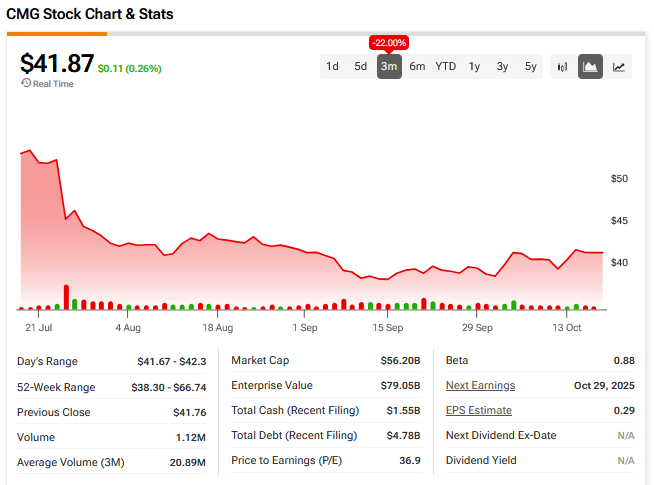Screen dimensions: 654x485
Task: Click the 15 Sep date marker on chart
Action: point(388,327)
